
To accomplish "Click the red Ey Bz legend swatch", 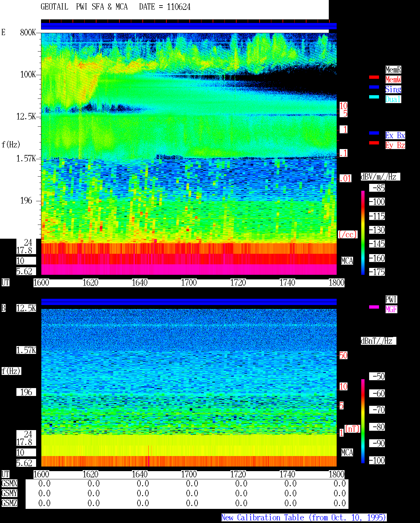I will (374, 143).
